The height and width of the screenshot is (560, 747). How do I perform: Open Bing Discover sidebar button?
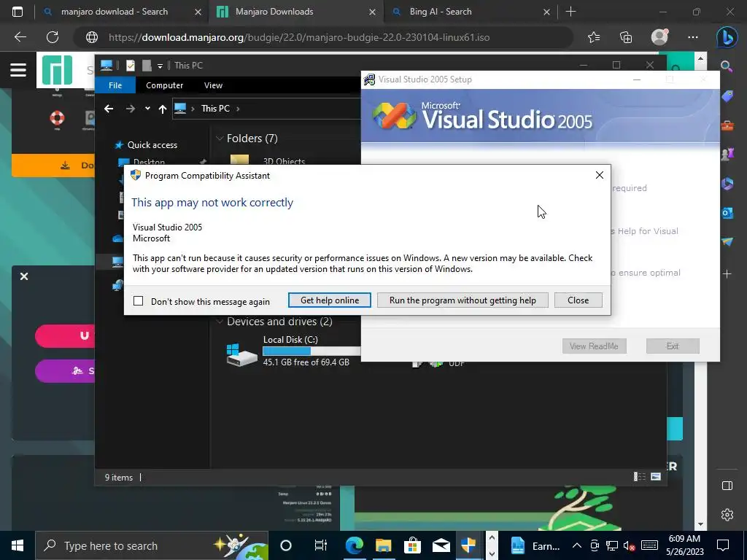pos(727,37)
